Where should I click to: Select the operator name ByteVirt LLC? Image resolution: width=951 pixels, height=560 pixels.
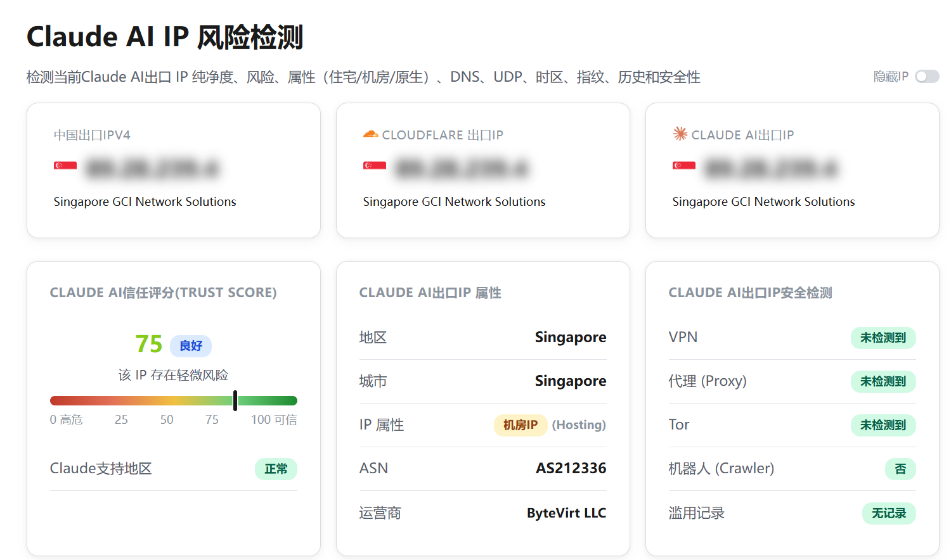(567, 513)
